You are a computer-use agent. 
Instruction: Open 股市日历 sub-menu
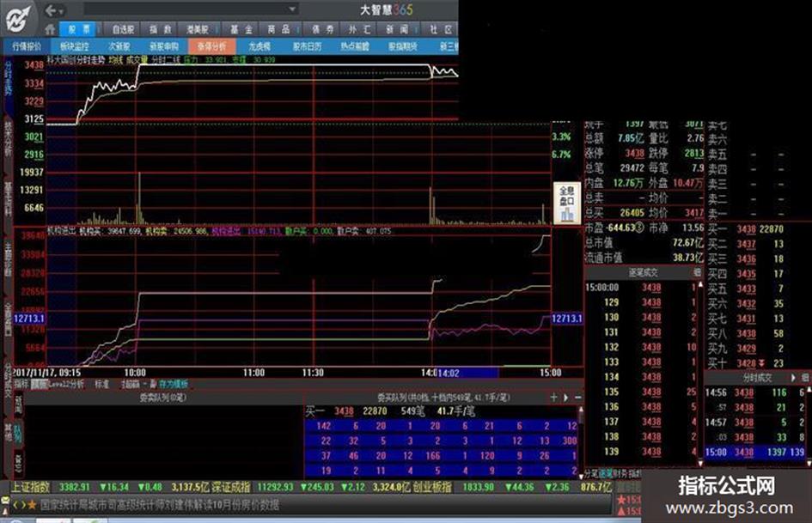[307, 46]
